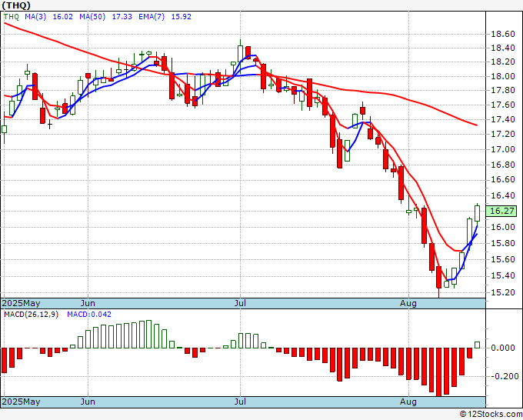Click the 18.00 price axis label
The width and height of the screenshot is (523, 420).
(503, 76)
